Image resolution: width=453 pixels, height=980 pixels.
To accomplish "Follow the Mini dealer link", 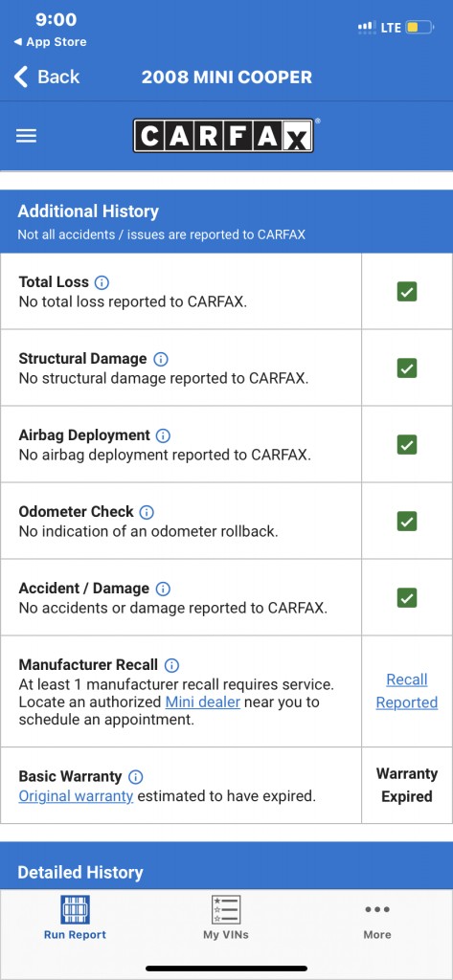I will pyautogui.click(x=203, y=702).
